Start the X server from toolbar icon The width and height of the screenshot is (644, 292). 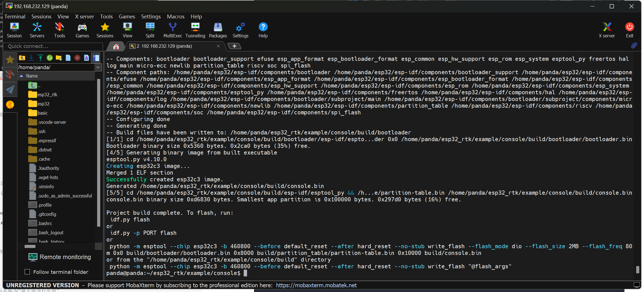(x=607, y=30)
